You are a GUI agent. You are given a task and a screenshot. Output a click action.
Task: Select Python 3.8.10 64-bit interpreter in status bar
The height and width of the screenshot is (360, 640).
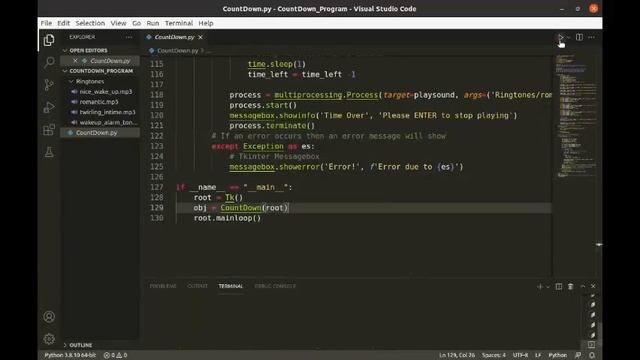tap(70, 355)
